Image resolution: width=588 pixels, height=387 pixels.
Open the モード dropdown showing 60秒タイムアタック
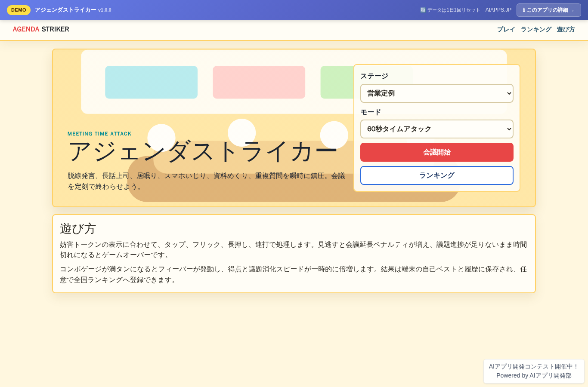coord(437,129)
